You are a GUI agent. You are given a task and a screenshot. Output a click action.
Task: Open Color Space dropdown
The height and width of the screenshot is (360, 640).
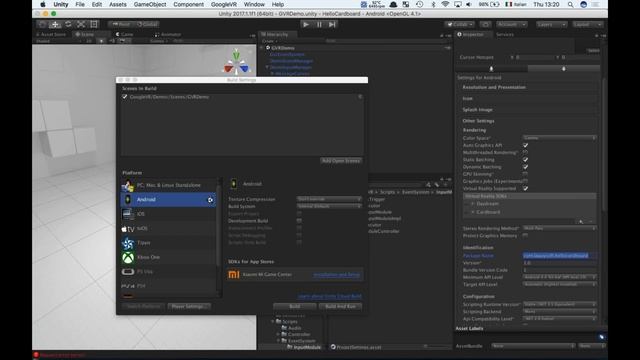click(560, 138)
